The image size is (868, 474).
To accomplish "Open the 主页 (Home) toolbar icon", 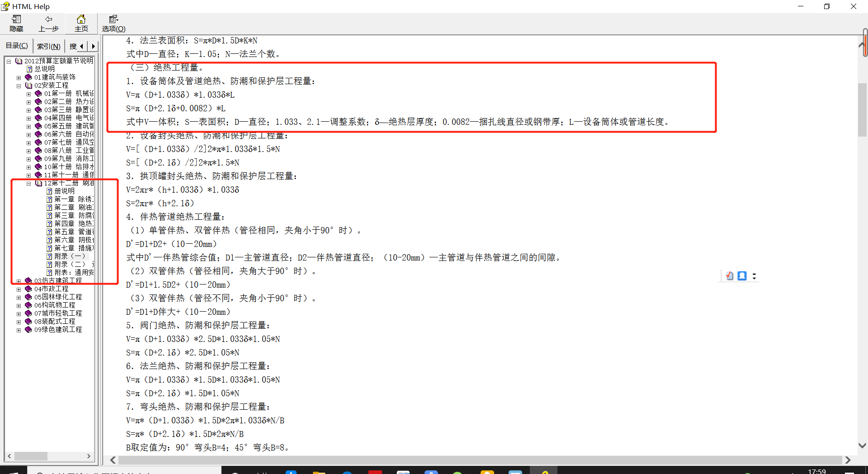I will point(81,23).
